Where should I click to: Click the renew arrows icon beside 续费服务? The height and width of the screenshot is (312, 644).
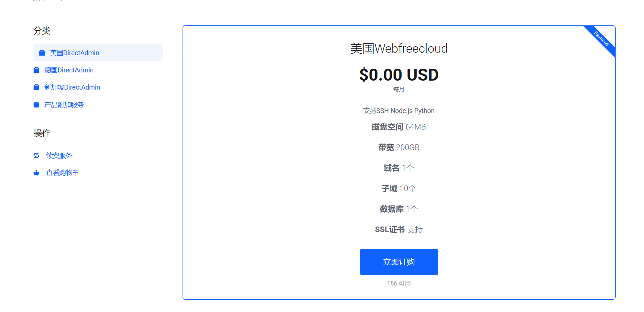36,156
